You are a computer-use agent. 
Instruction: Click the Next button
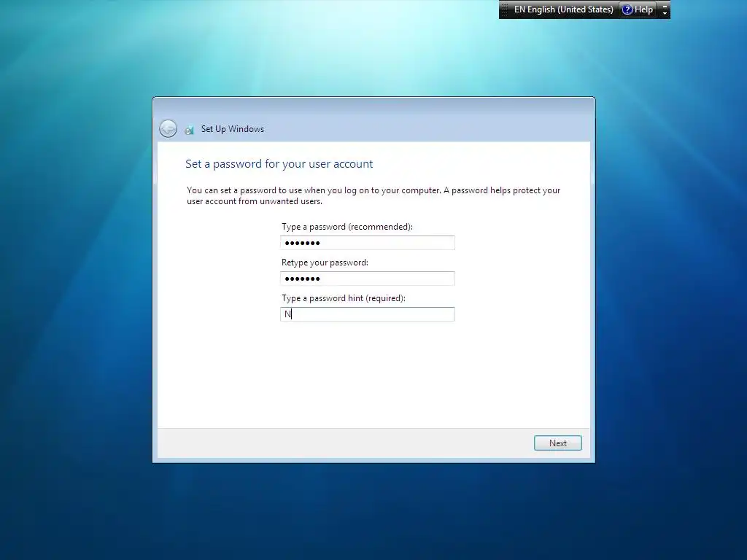point(557,443)
